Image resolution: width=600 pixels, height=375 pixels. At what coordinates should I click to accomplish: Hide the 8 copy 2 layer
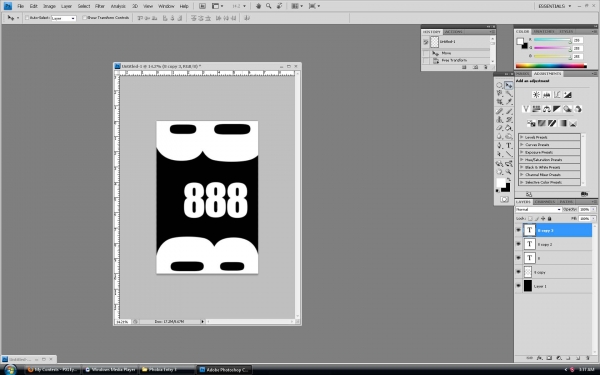(518, 244)
